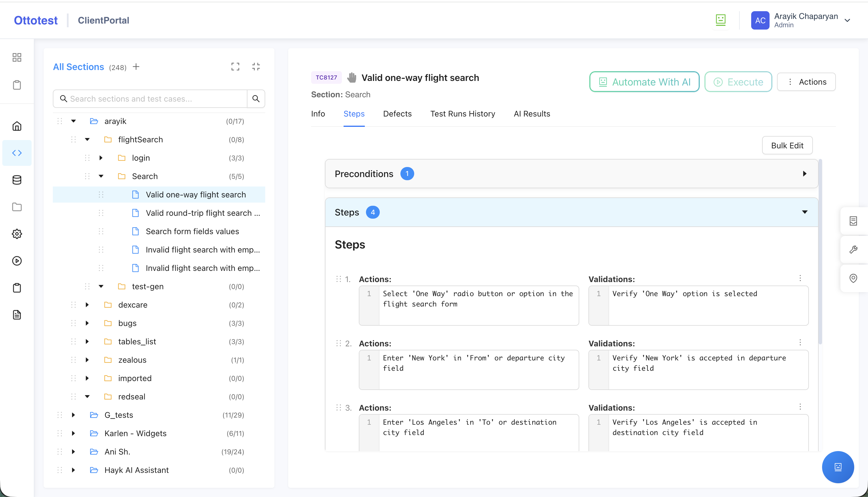The width and height of the screenshot is (868, 497).
Task: Expand the G_tests folder
Action: click(73, 415)
